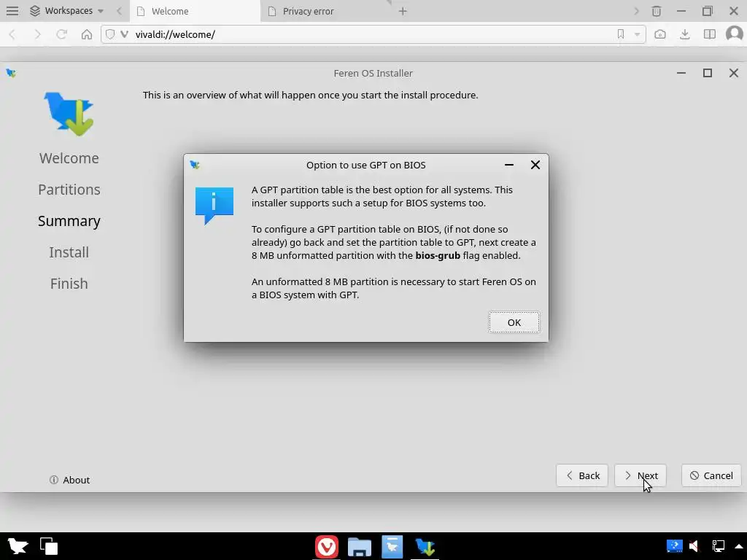
Task: Select the Install step in sidebar
Action: point(69,252)
